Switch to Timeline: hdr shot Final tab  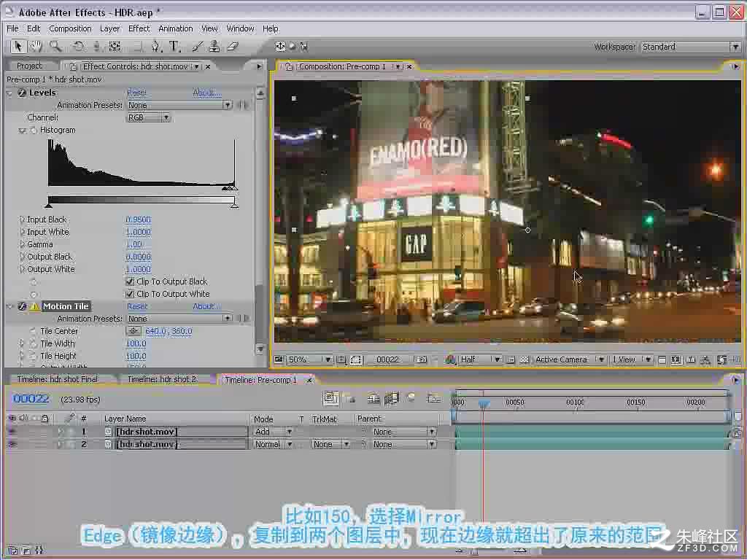tap(57, 379)
